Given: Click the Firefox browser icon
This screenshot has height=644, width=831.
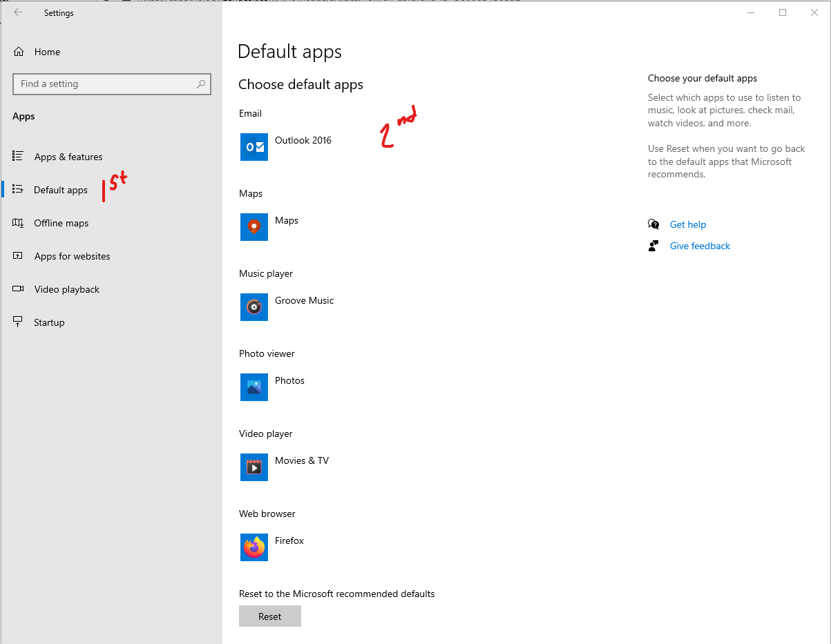Looking at the screenshot, I should click(254, 547).
